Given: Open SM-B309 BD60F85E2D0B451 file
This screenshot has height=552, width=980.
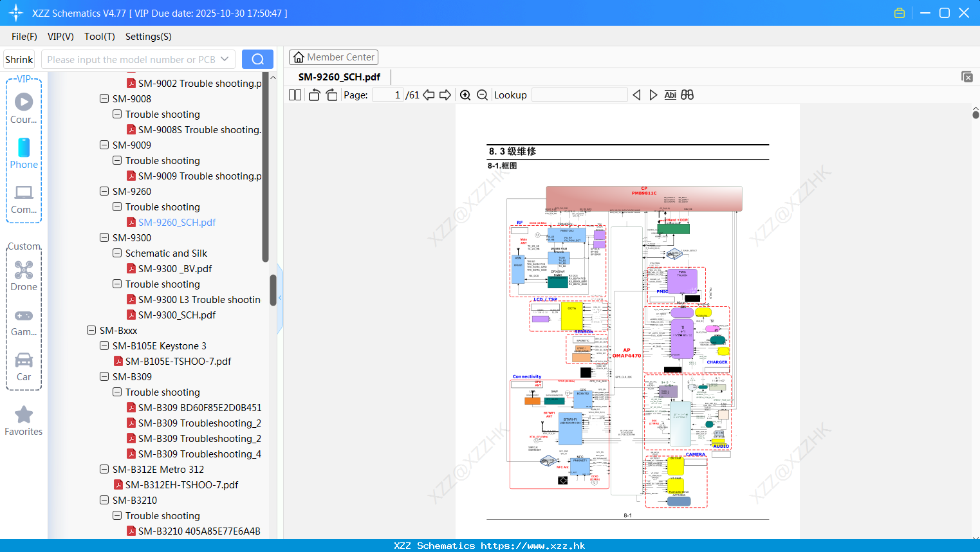Looking at the screenshot, I should [x=200, y=407].
